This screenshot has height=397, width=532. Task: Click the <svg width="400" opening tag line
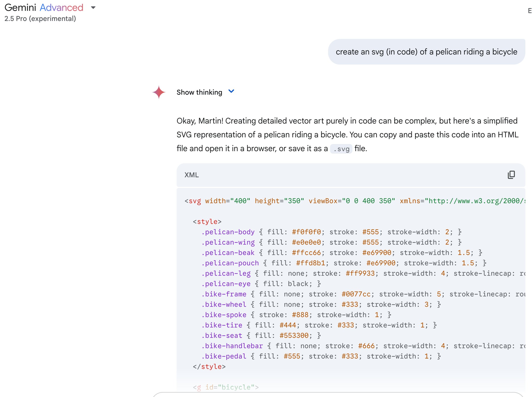[355, 201]
